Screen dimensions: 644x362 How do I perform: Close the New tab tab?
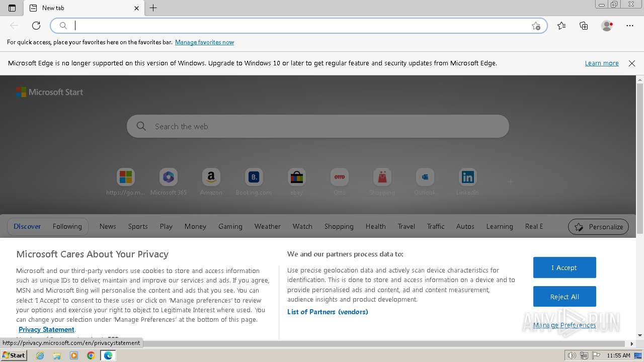coord(136,8)
